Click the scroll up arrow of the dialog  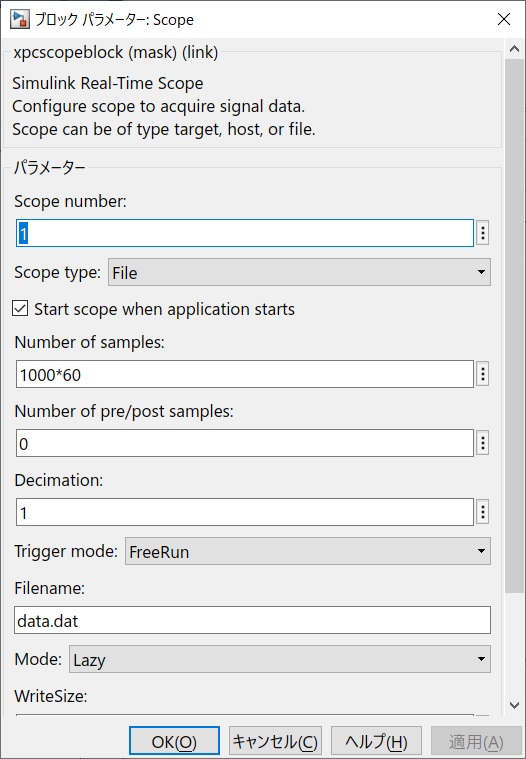pos(514,49)
